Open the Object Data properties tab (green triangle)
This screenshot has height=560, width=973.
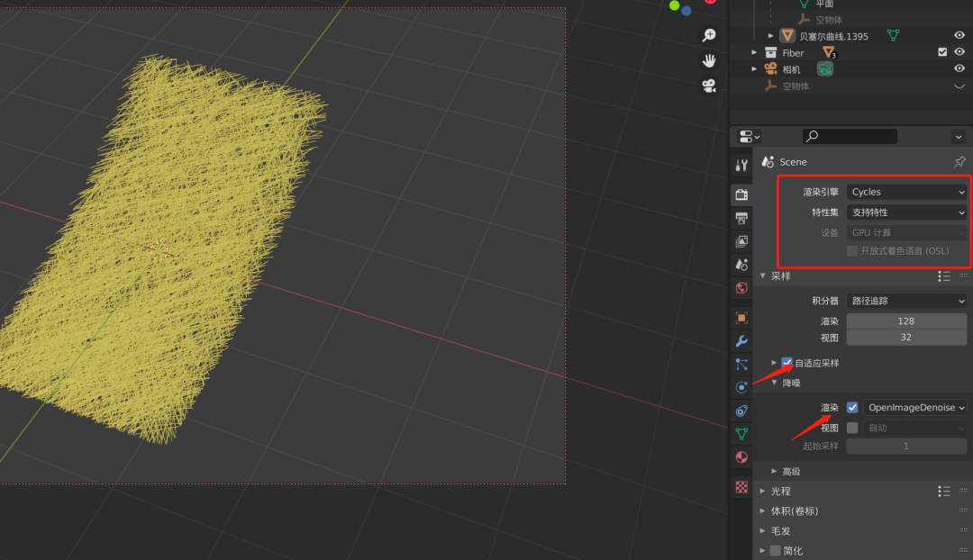click(741, 434)
